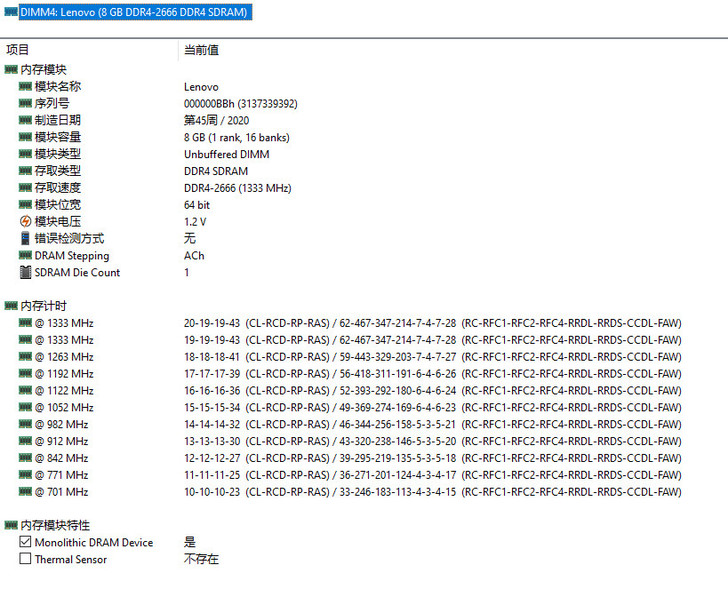Select the @ 842 MHz row label
This screenshot has height=589, width=728.
point(61,458)
